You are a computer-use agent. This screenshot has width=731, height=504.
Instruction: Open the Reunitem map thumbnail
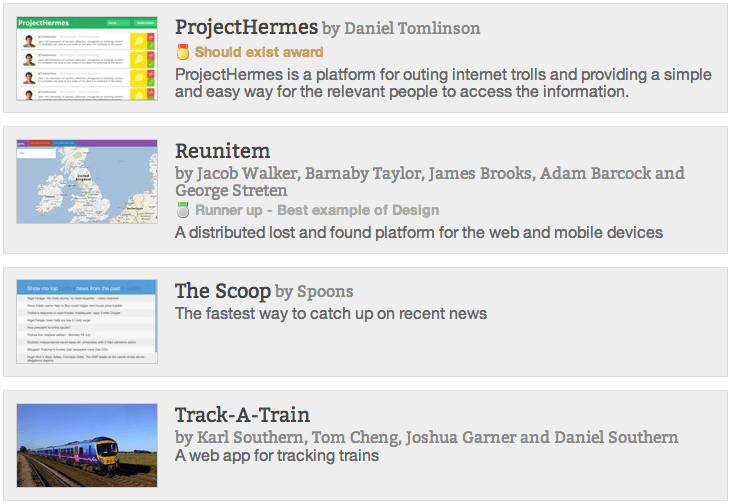pos(87,181)
